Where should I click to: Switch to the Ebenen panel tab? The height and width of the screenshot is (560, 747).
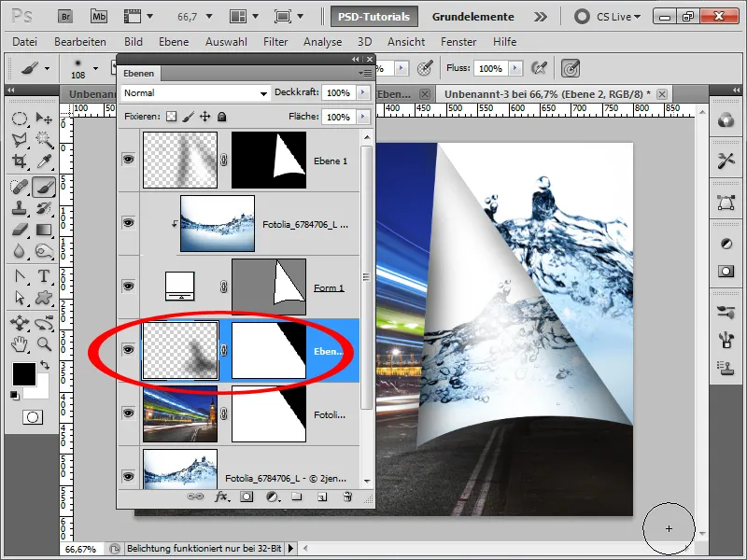coord(136,73)
